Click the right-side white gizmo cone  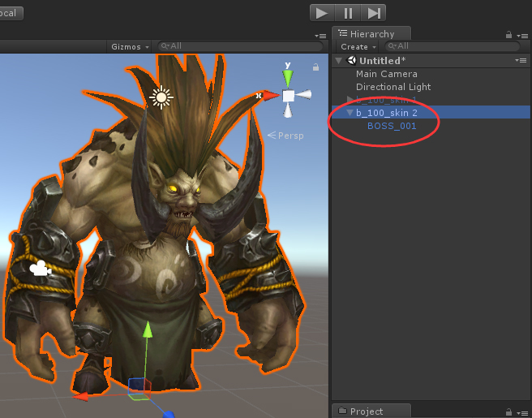coord(303,95)
